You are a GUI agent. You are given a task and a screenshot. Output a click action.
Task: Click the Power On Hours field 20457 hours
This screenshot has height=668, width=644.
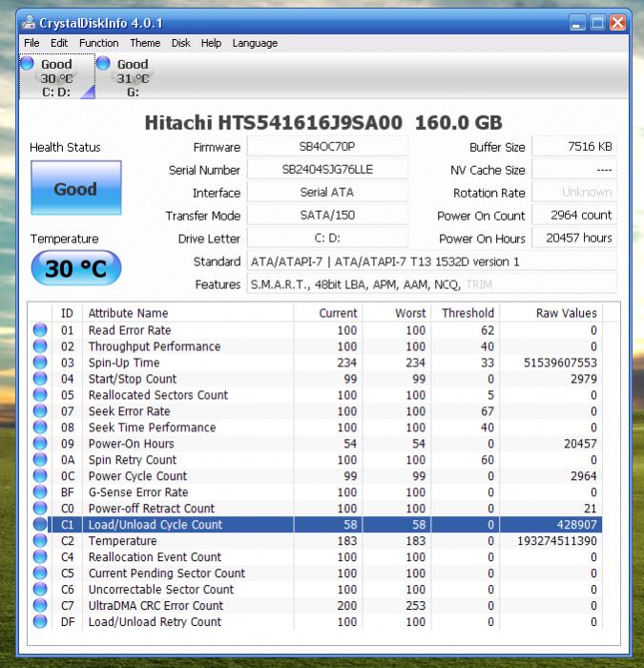574,238
